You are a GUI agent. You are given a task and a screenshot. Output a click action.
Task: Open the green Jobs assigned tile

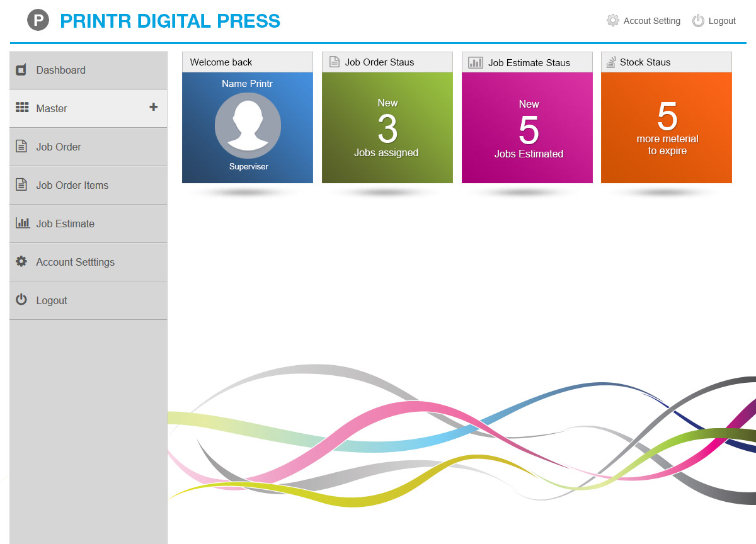387,128
